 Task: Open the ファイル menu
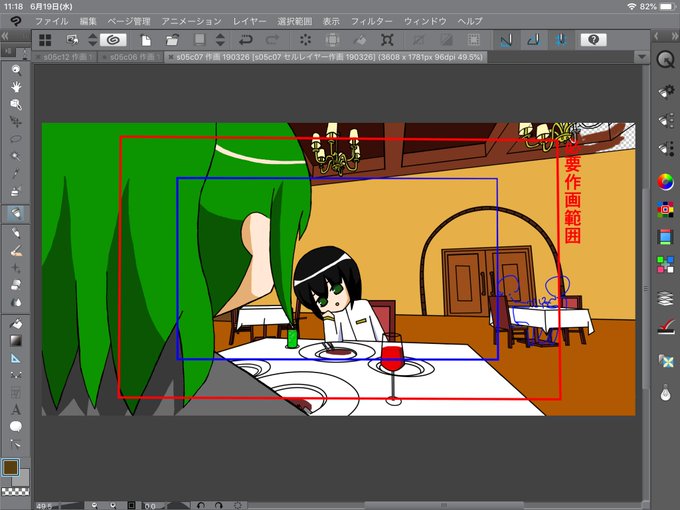pos(52,21)
